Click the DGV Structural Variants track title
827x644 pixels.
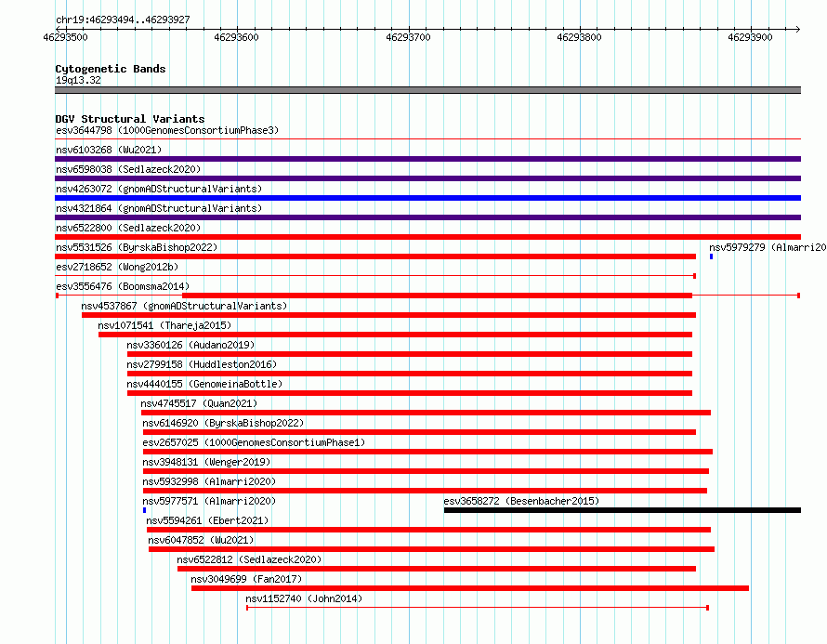[x=130, y=119]
